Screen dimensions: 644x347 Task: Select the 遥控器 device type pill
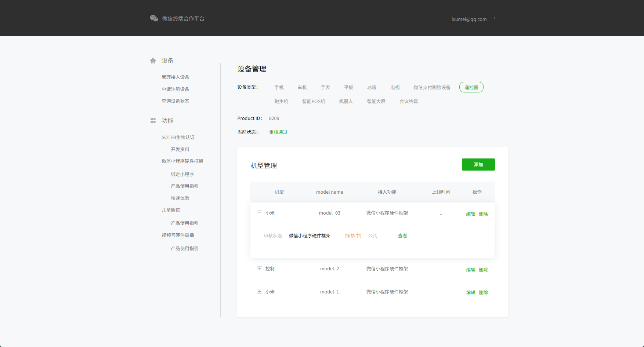[x=471, y=87]
